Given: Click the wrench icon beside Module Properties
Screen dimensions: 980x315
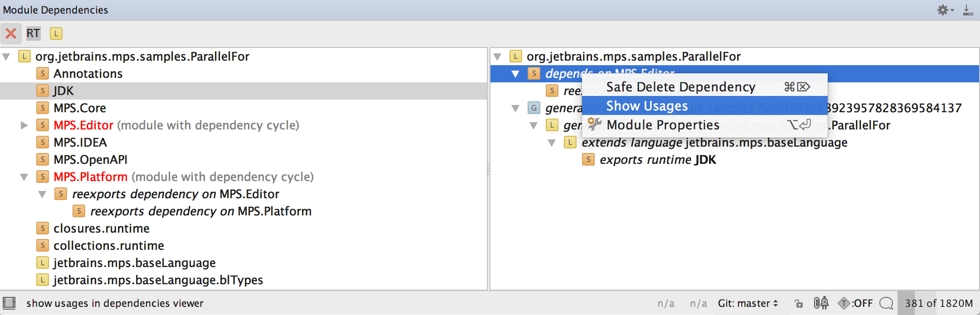Looking at the screenshot, I should pos(594,124).
